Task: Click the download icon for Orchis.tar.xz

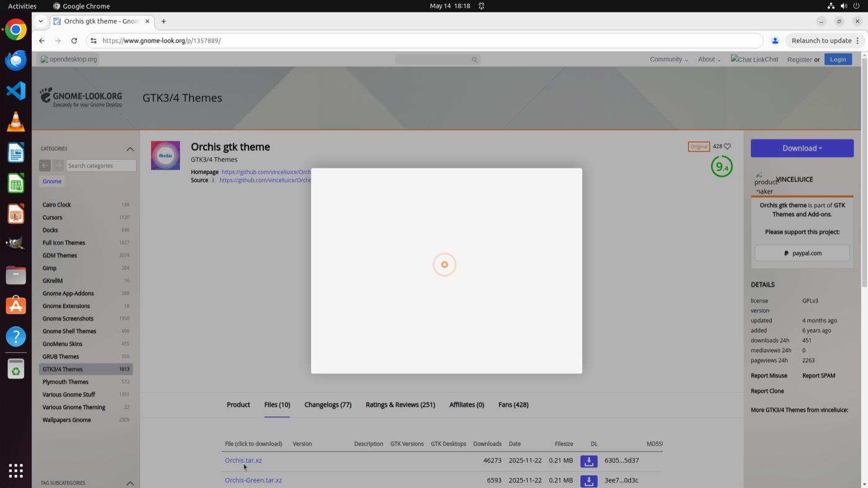Action: point(589,461)
